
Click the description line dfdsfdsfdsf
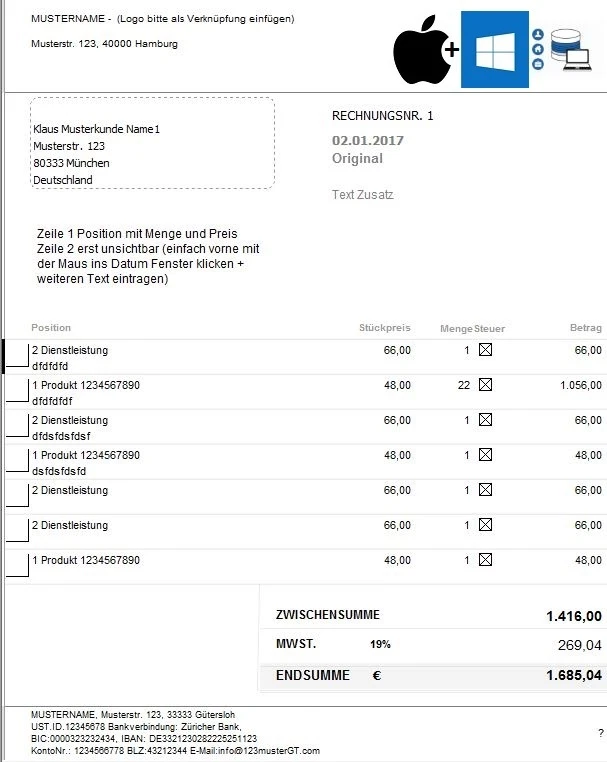point(61,436)
